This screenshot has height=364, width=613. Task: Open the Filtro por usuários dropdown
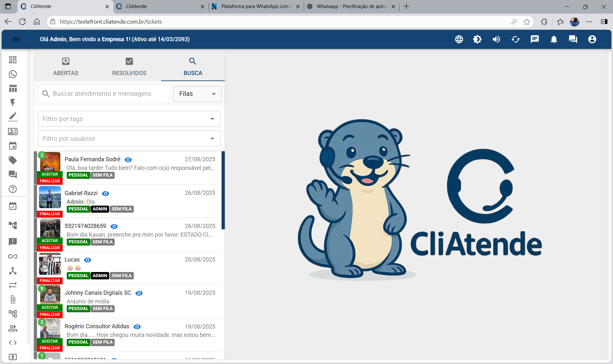[x=129, y=139]
